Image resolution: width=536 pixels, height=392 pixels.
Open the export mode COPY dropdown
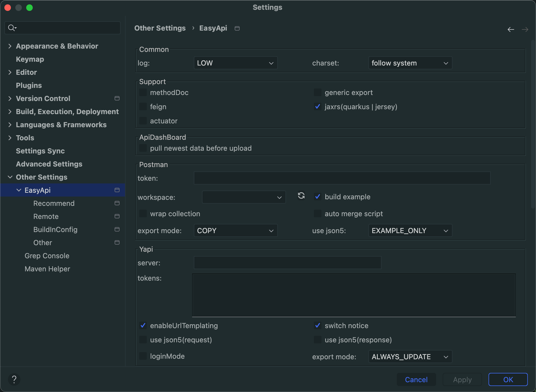(235, 230)
